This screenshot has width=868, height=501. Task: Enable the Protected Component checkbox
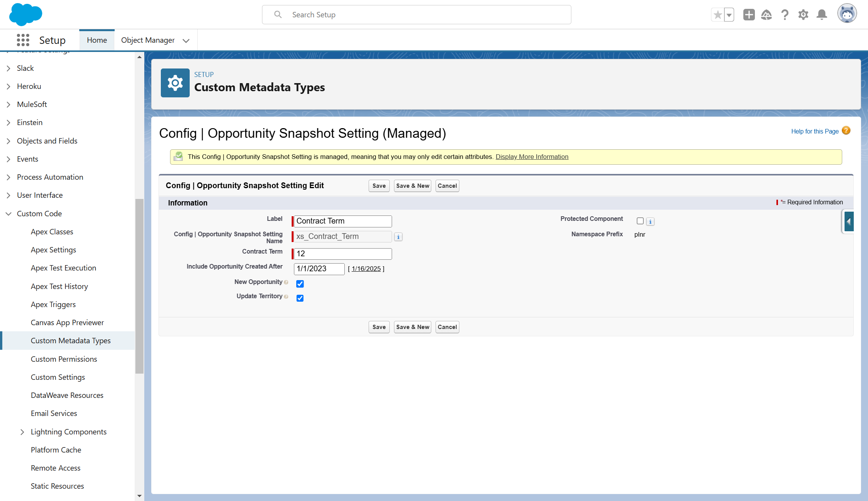coord(640,221)
